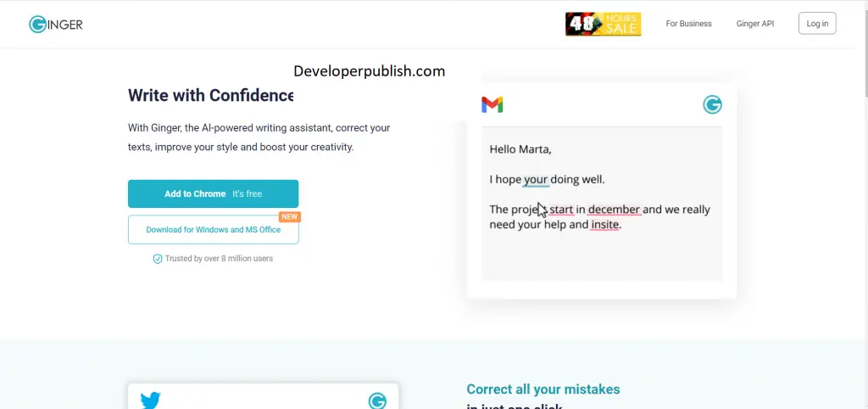
Task: Click the Twitter bird icon
Action: point(151,401)
